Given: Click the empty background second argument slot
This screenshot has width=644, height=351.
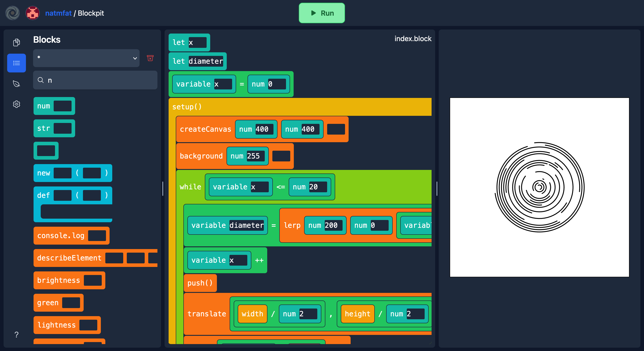Looking at the screenshot, I should [281, 156].
